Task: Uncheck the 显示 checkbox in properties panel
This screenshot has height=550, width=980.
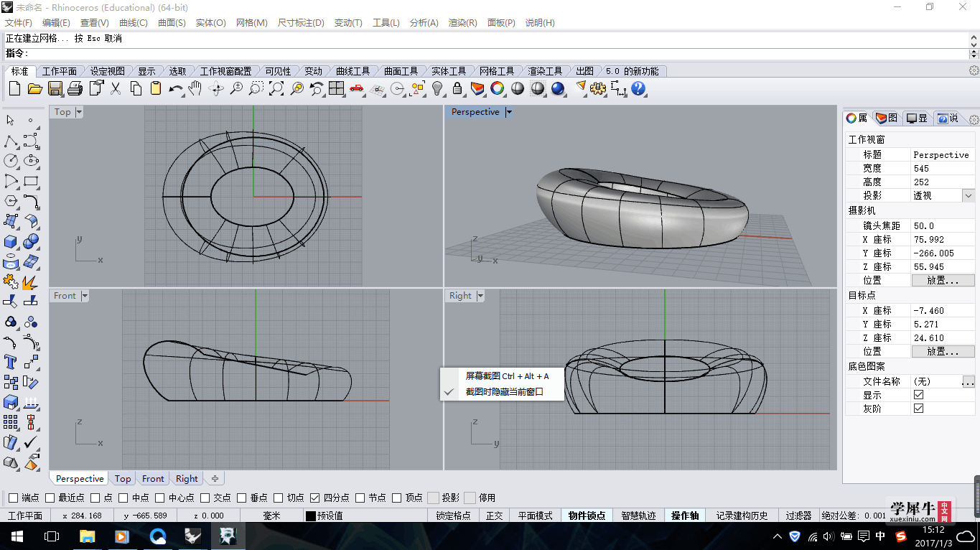Action: click(918, 395)
